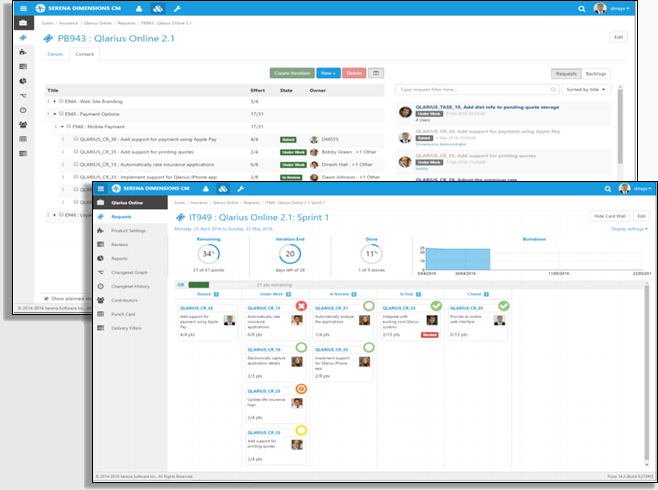The width and height of the screenshot is (658, 490).
Task: Click search magnifier in front window header
Action: [x=608, y=189]
